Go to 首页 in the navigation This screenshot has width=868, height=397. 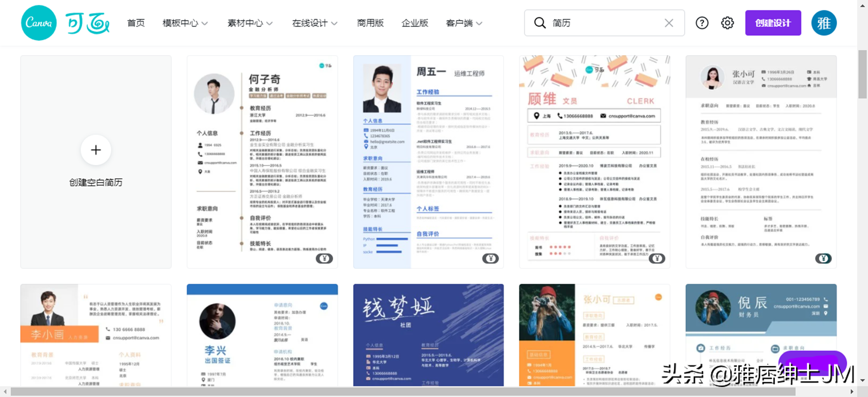click(136, 23)
